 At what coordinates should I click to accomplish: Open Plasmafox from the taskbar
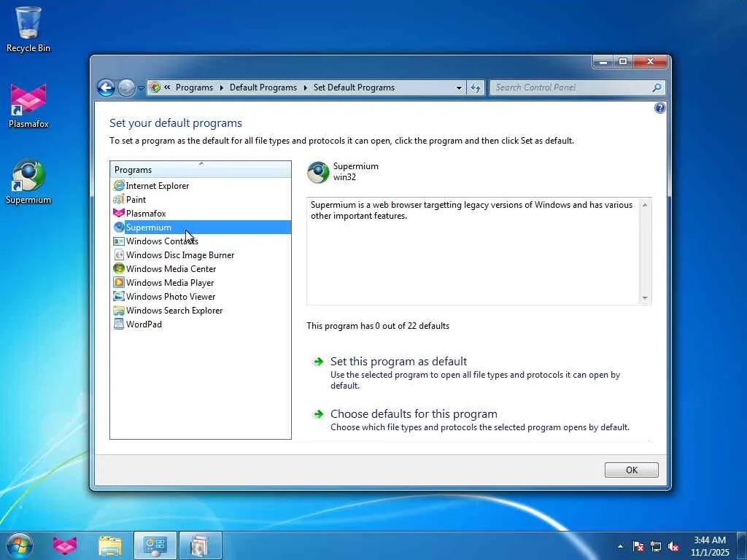(65, 545)
